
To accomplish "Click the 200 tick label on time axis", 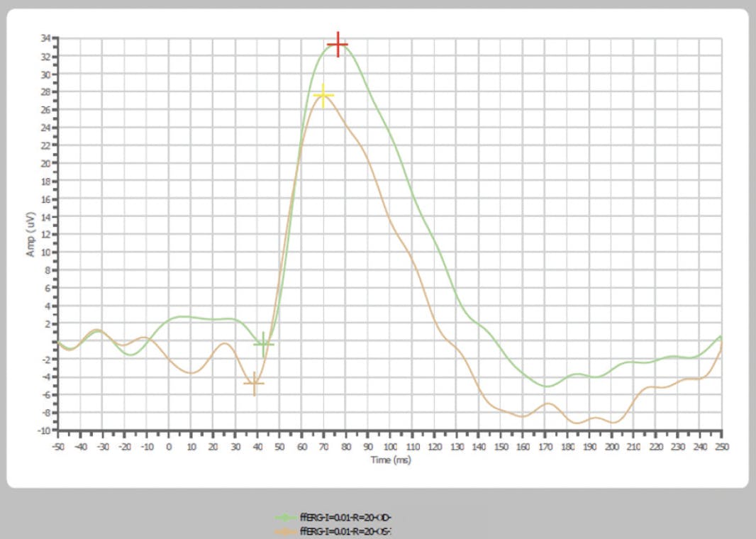I will pos(611,447).
